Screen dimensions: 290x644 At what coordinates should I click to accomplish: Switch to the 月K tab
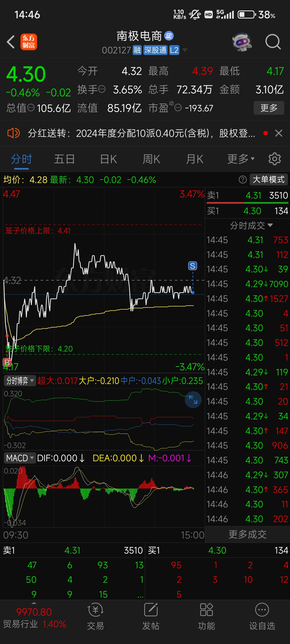(195, 159)
